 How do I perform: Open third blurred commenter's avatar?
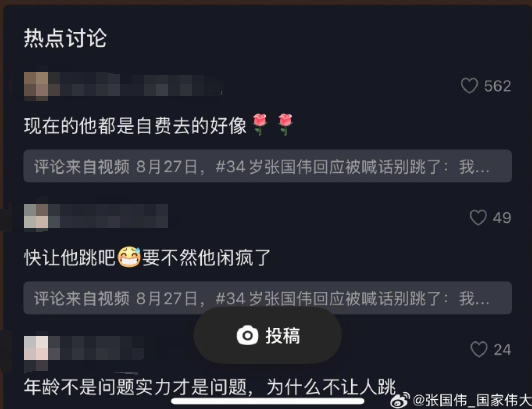pos(36,351)
